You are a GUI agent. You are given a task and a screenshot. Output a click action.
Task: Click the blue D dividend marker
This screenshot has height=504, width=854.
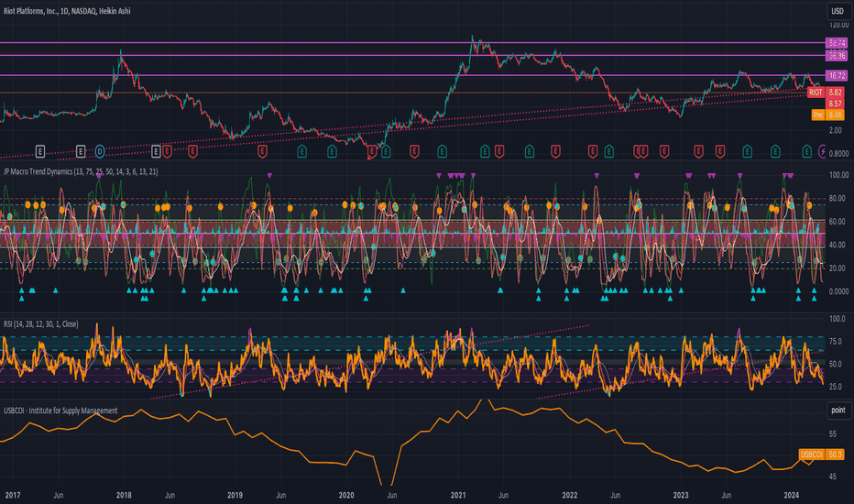coord(100,151)
